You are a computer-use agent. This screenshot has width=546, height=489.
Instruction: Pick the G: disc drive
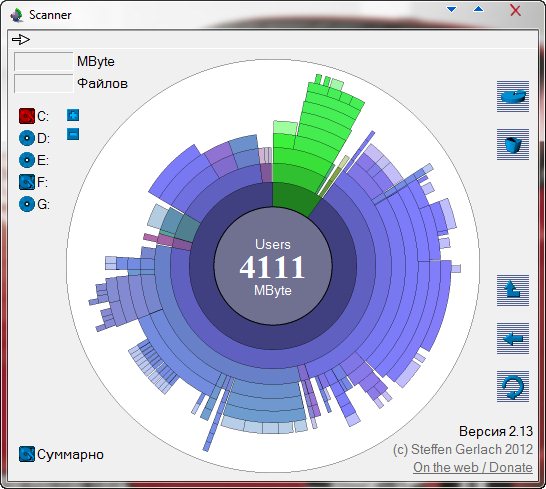pyautogui.click(x=27, y=204)
